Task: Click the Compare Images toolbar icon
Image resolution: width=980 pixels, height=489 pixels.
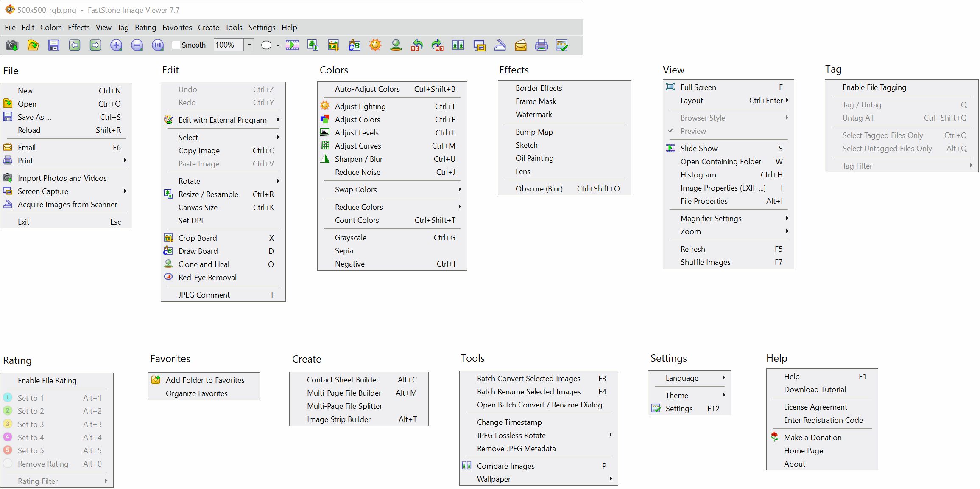Action: point(458,45)
